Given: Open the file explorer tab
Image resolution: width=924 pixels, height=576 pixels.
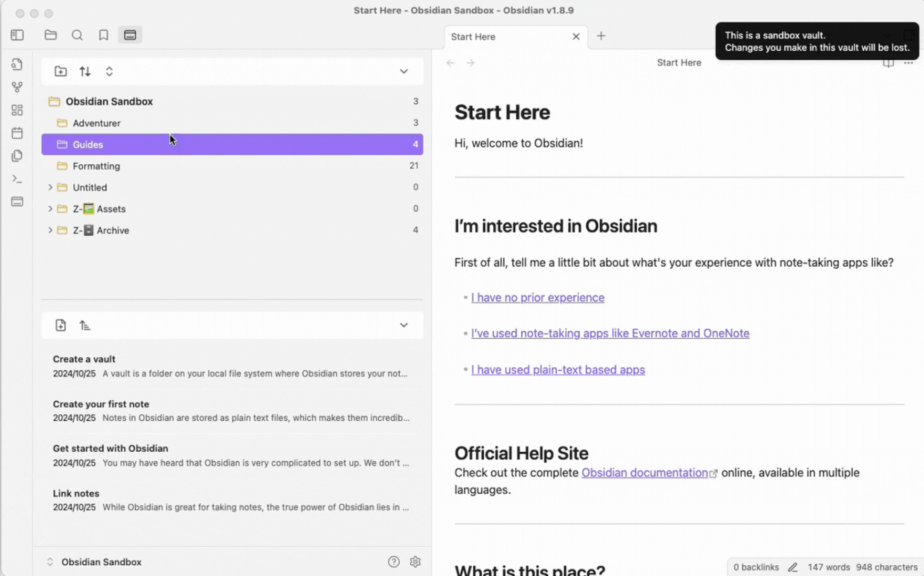Looking at the screenshot, I should coord(51,35).
